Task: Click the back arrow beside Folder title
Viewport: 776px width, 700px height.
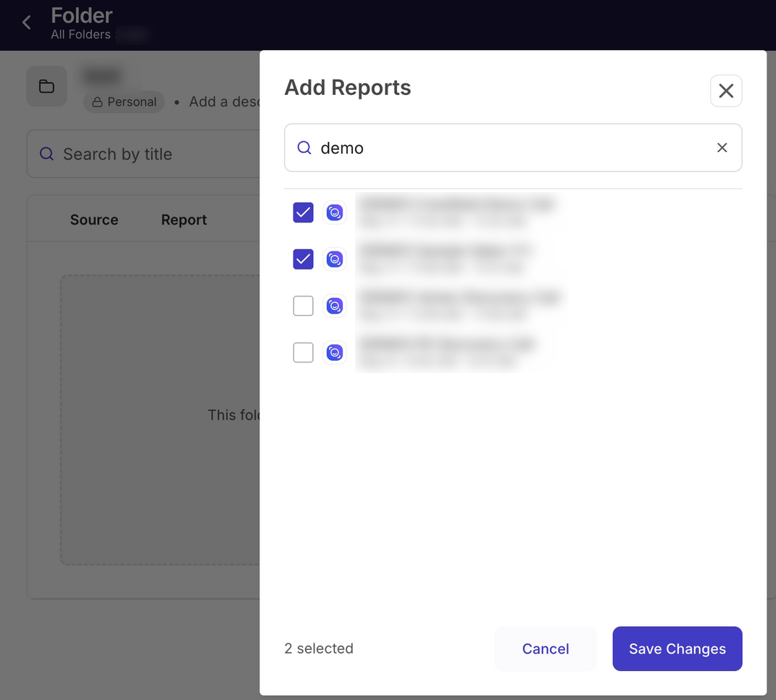Action: (27, 22)
